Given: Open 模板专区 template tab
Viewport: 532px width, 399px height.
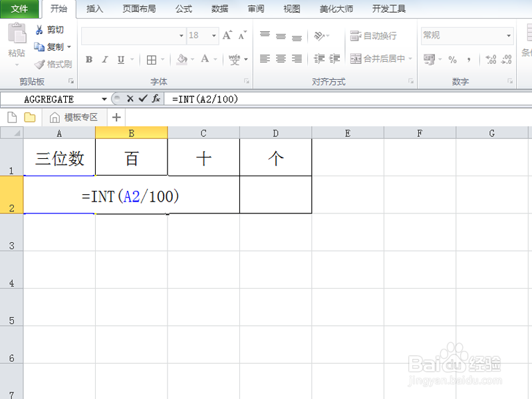Looking at the screenshot, I should (74, 118).
